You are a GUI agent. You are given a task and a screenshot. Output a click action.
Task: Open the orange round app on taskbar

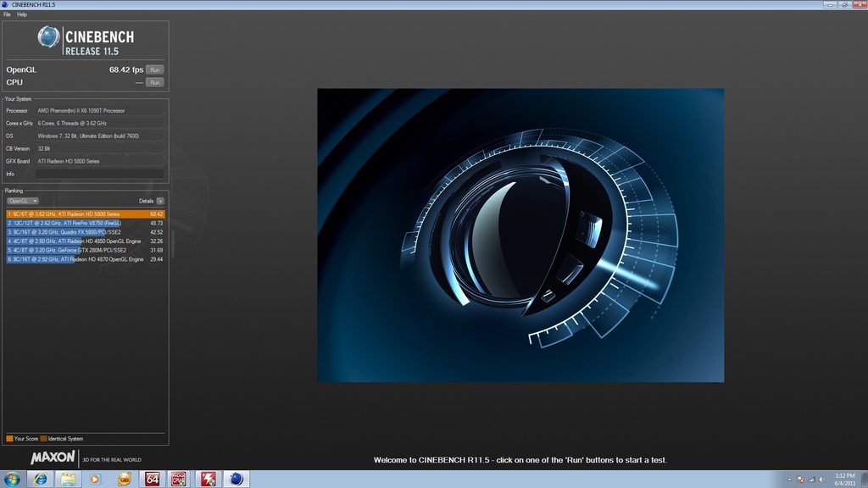pyautogui.click(x=124, y=480)
